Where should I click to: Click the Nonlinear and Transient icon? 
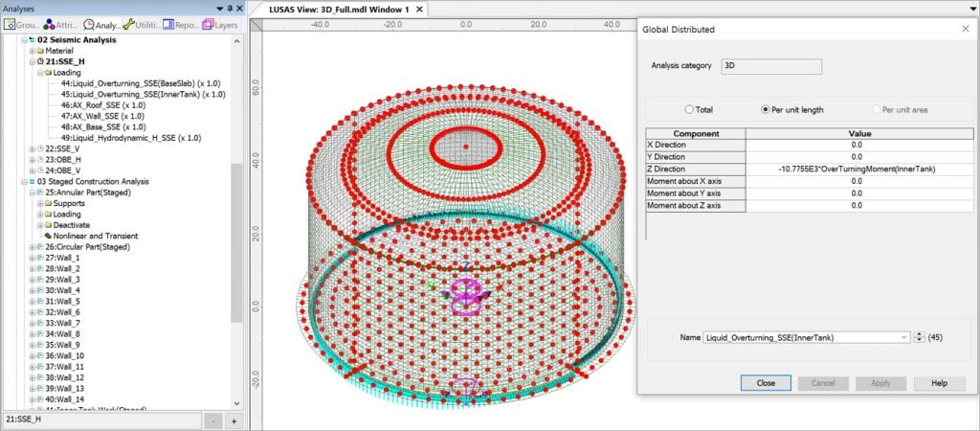(x=47, y=236)
